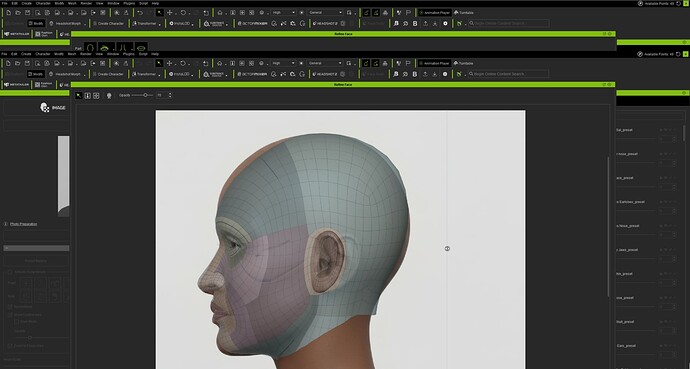Open the Photo Preparation link
This screenshot has height=369, width=690.
point(23,224)
